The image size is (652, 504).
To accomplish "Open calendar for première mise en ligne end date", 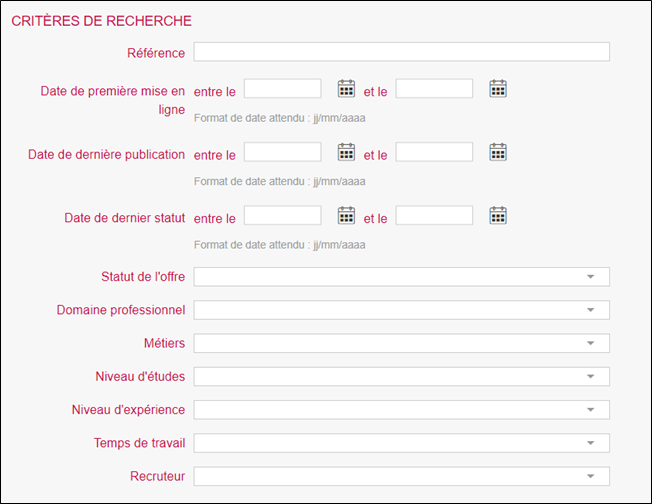I will pos(498,89).
